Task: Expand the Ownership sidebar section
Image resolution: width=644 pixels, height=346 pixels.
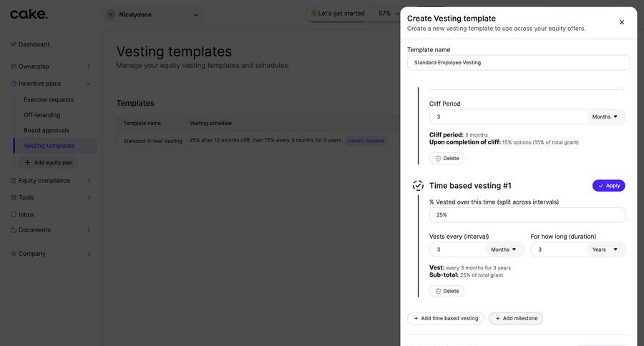Action: coord(89,66)
